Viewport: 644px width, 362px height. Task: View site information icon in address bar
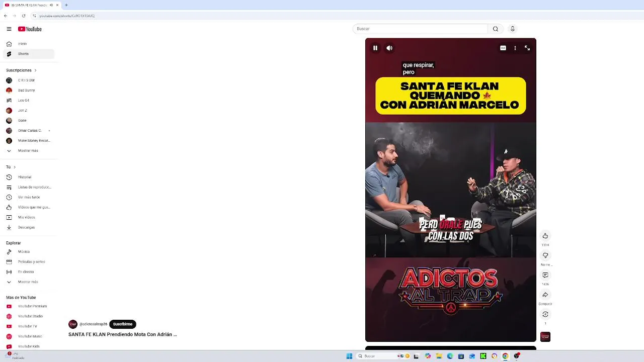[x=34, y=16]
